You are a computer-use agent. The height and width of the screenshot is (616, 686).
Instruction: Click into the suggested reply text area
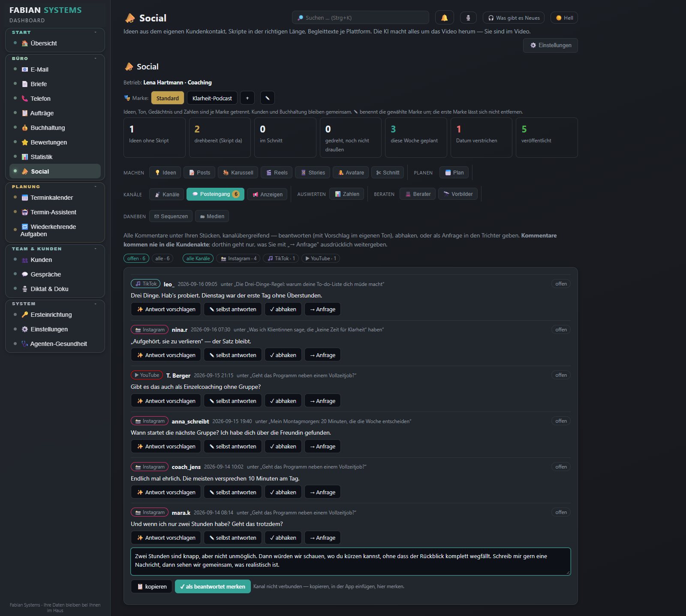(351, 561)
